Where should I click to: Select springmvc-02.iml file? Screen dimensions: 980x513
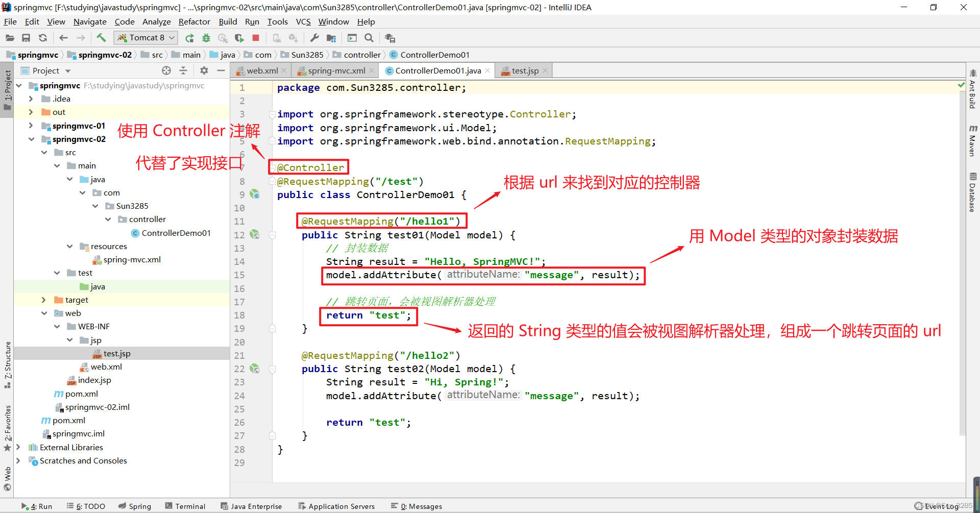92,407
